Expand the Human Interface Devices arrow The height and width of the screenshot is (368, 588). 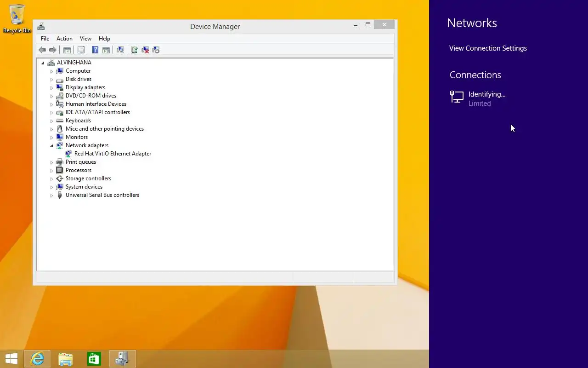[x=51, y=104]
